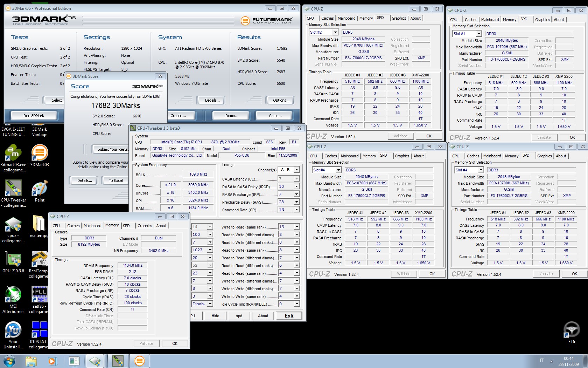Switch to Mainboard tab in Slot #2 CPU-Z
Image resolution: width=588 pixels, height=368 pixels.
pos(346,18)
